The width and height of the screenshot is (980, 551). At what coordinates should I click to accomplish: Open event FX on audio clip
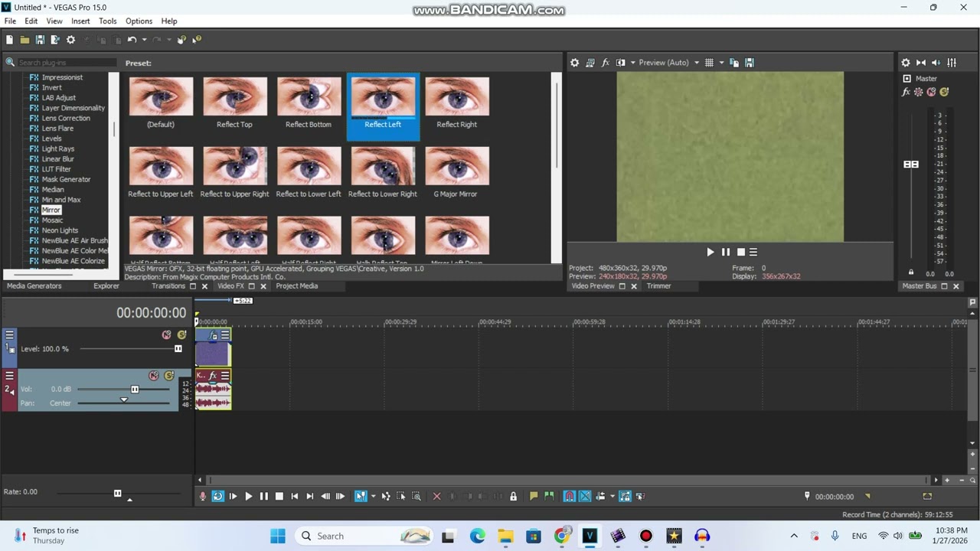pos(213,376)
